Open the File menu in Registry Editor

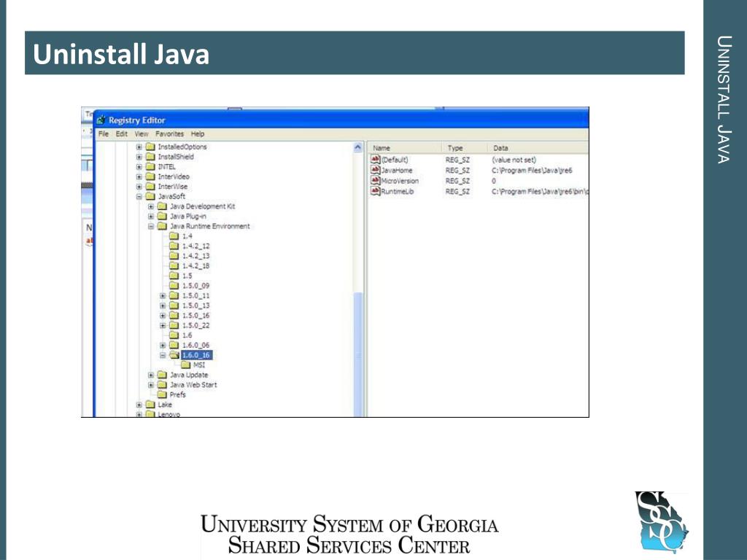point(104,134)
